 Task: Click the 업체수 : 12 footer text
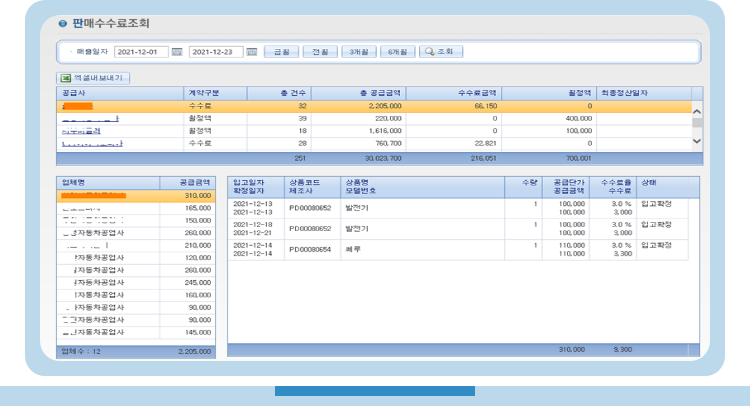click(81, 351)
